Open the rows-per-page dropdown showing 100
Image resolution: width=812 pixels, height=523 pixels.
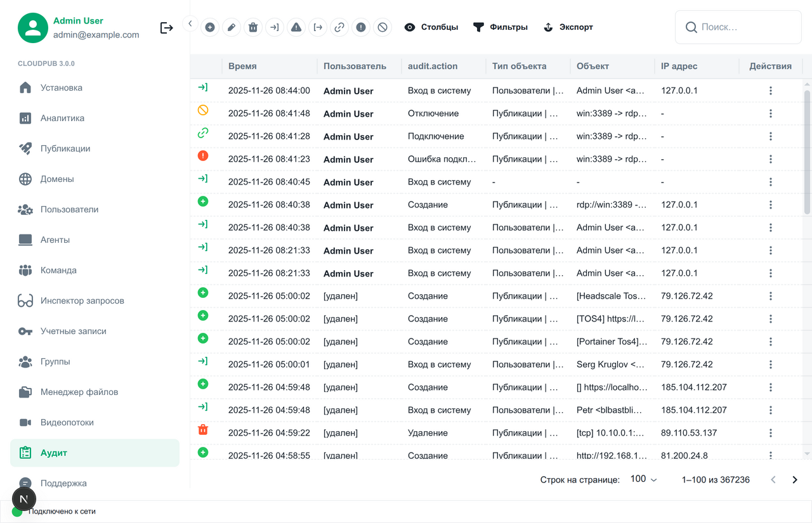[x=643, y=479]
